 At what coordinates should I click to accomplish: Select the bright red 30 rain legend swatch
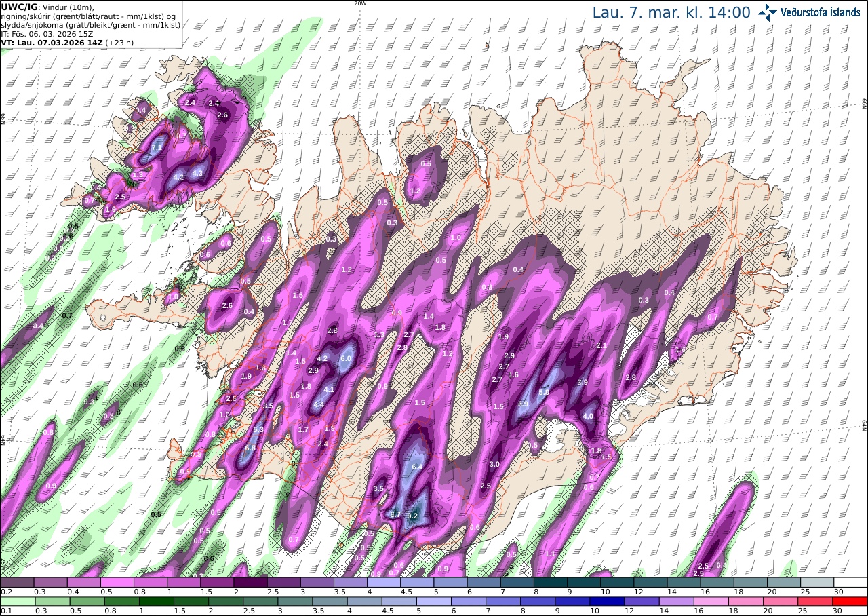pos(850,601)
